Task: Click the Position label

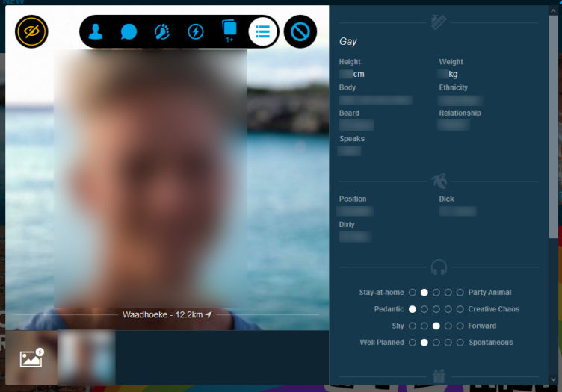Action: pyautogui.click(x=353, y=199)
